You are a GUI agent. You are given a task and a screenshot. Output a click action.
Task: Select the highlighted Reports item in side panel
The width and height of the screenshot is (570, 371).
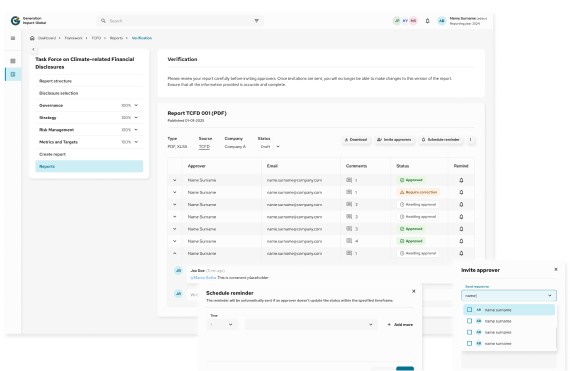click(89, 166)
